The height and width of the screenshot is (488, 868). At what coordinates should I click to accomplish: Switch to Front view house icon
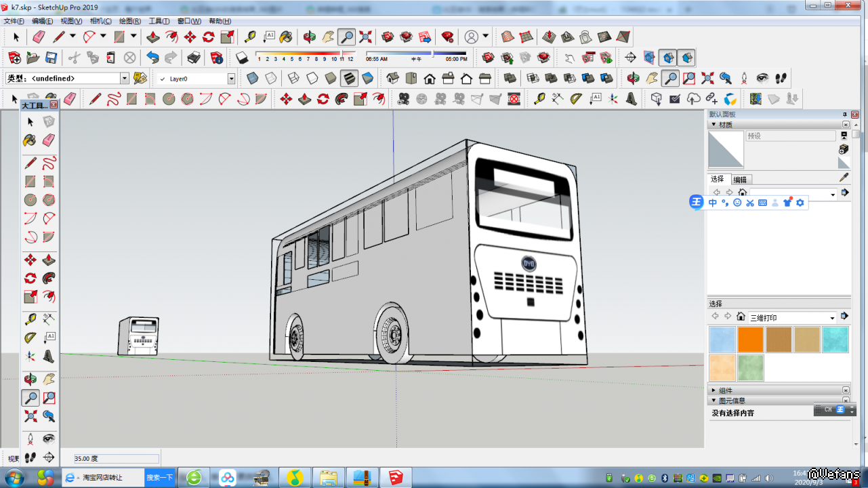430,78
